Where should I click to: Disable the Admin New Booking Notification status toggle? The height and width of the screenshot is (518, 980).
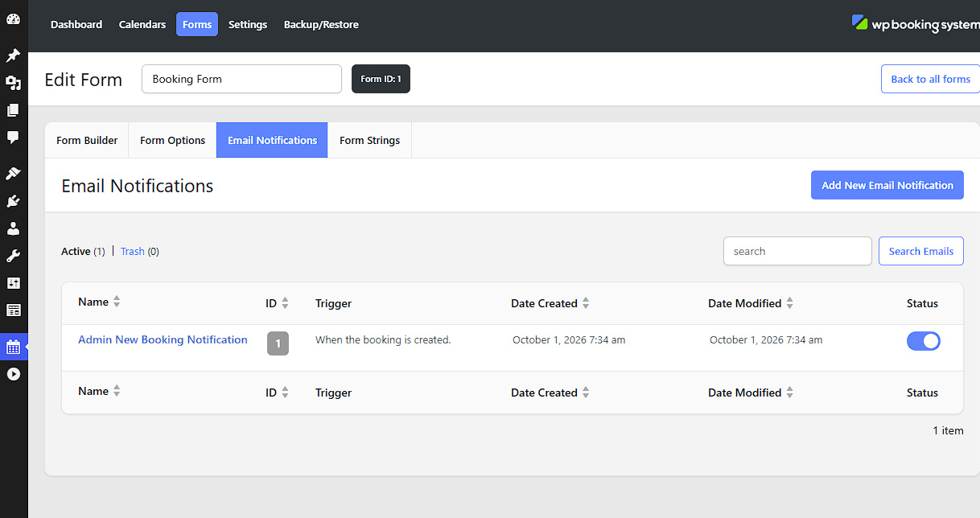click(x=924, y=341)
